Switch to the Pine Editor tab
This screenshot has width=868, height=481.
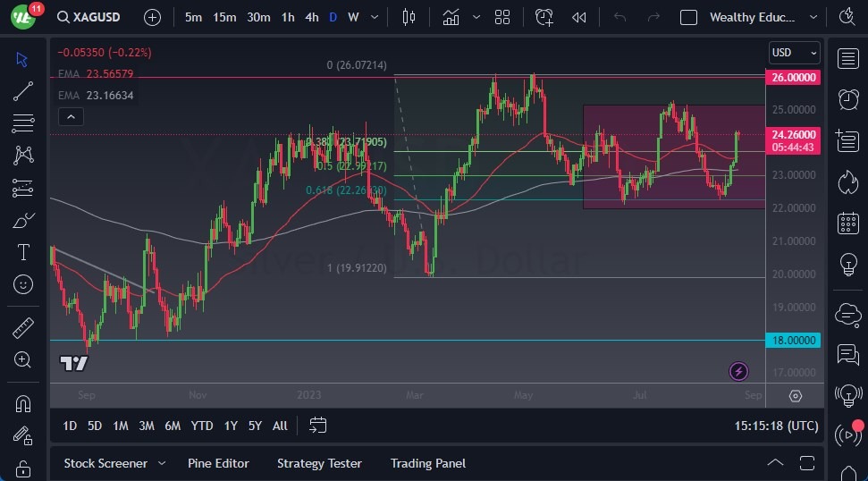point(218,463)
